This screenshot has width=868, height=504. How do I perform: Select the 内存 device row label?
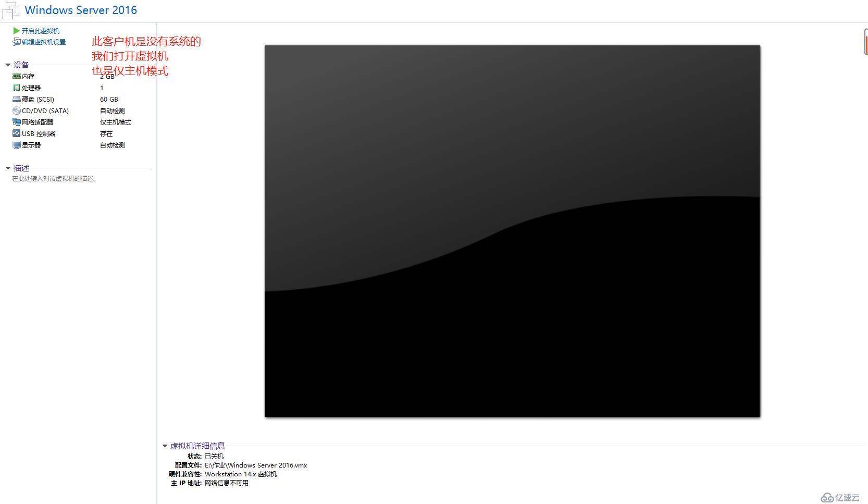point(28,76)
